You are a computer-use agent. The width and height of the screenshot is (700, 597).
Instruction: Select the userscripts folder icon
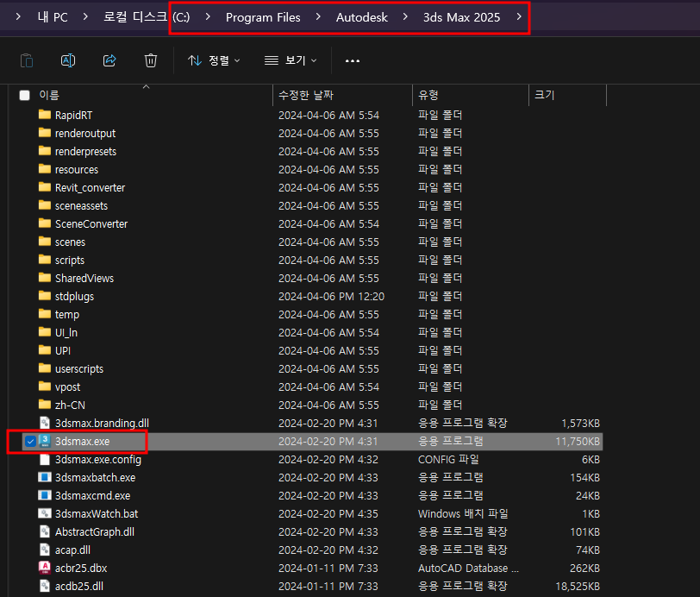pyautogui.click(x=45, y=368)
